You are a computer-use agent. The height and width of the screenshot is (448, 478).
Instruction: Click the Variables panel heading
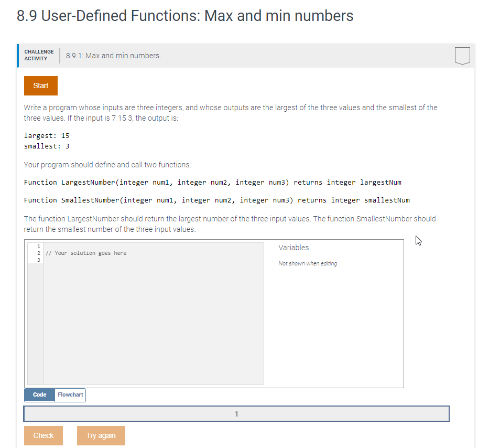click(x=294, y=248)
